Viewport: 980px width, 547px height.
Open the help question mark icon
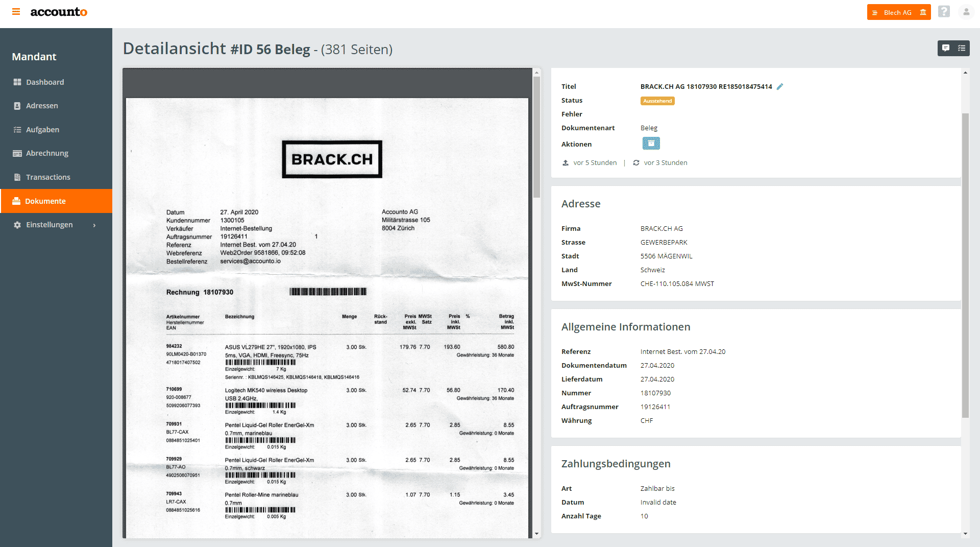tap(944, 12)
